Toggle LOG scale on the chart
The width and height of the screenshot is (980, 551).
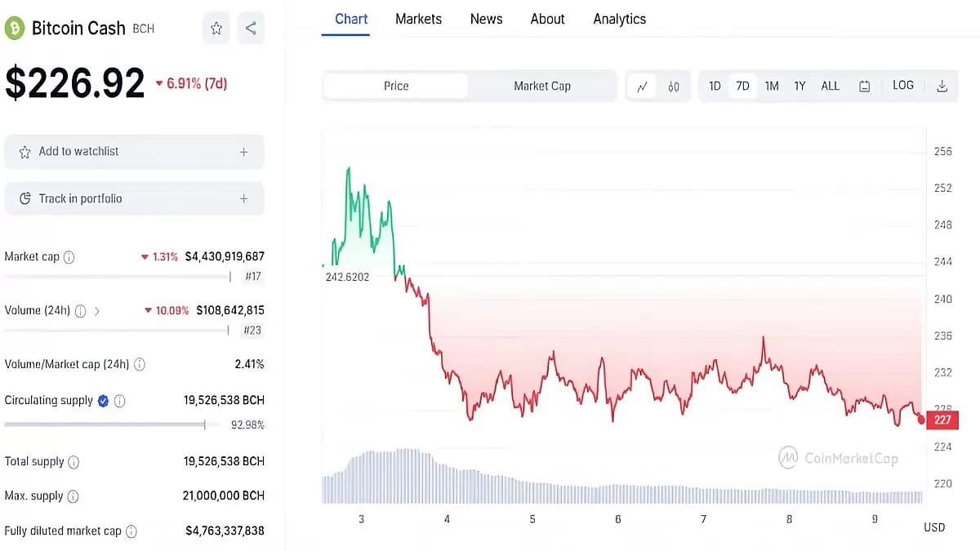902,85
